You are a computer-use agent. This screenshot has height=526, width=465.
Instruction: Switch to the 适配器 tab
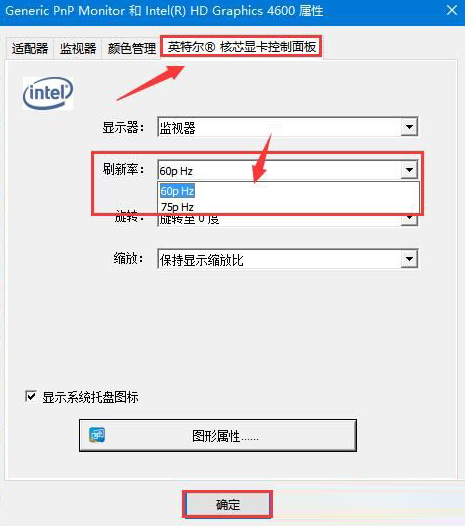(30, 48)
